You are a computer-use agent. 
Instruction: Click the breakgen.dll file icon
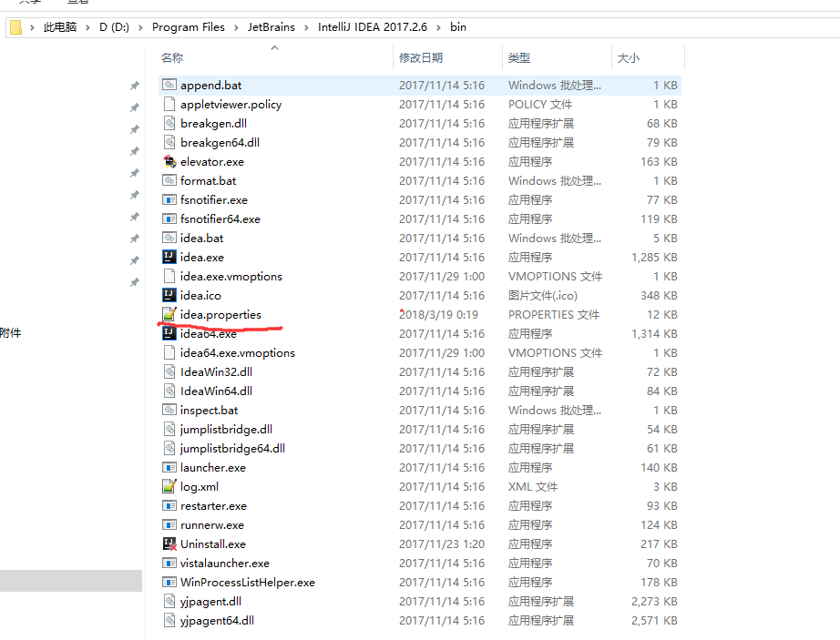point(169,123)
